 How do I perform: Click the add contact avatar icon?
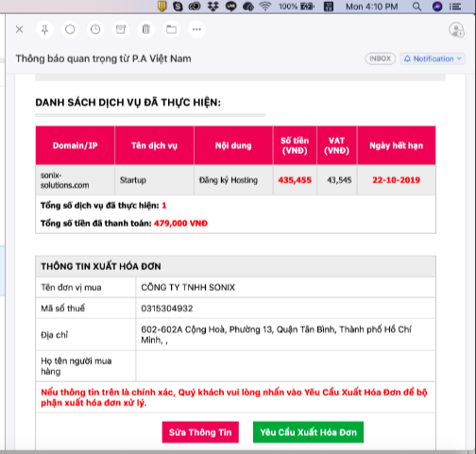[456, 30]
